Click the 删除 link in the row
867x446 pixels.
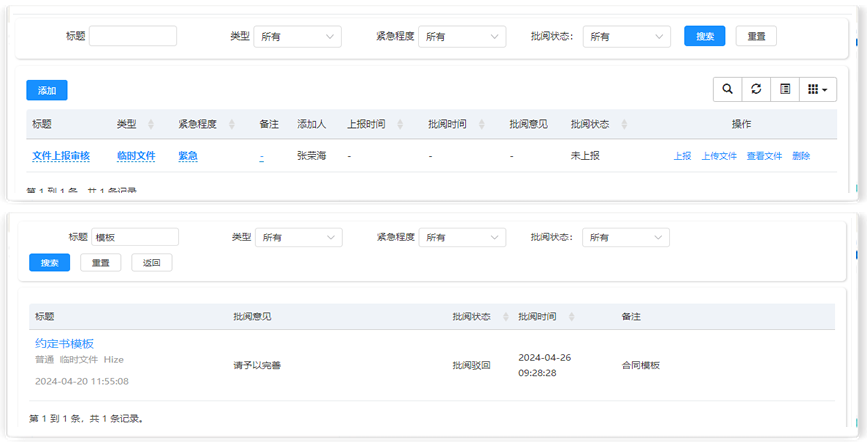[801, 156]
